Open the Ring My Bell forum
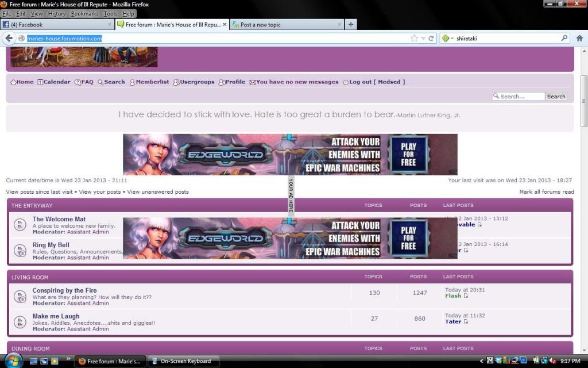588x368 pixels. point(51,245)
